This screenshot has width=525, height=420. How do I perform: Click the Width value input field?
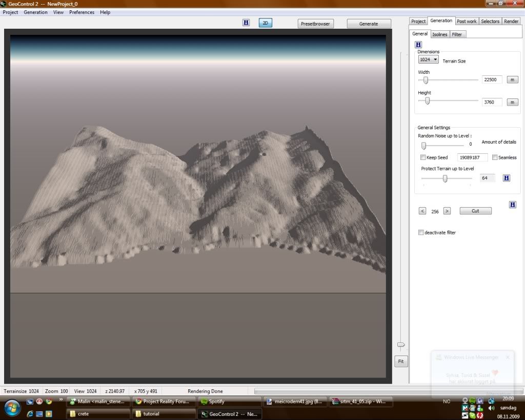point(492,79)
